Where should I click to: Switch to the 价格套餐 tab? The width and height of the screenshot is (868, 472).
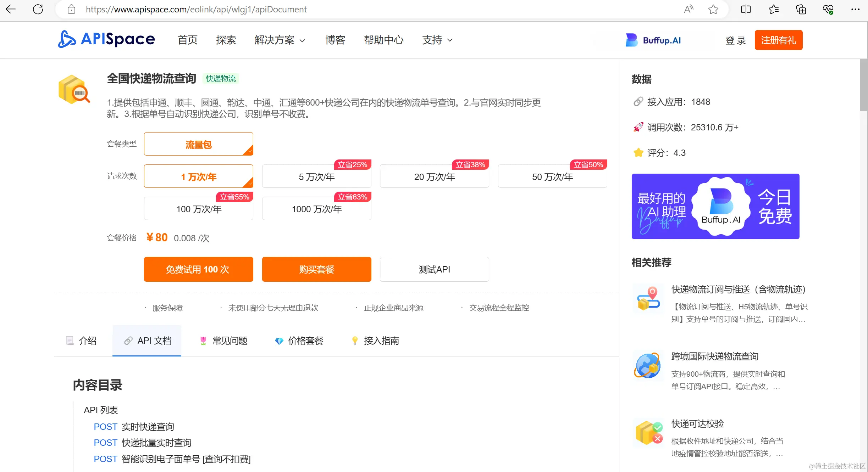299,341
